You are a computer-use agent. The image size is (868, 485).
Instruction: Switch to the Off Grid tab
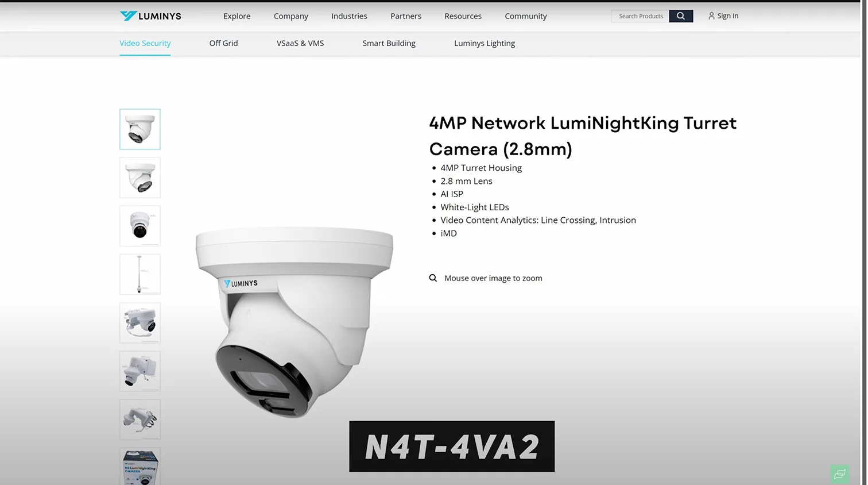(x=223, y=43)
